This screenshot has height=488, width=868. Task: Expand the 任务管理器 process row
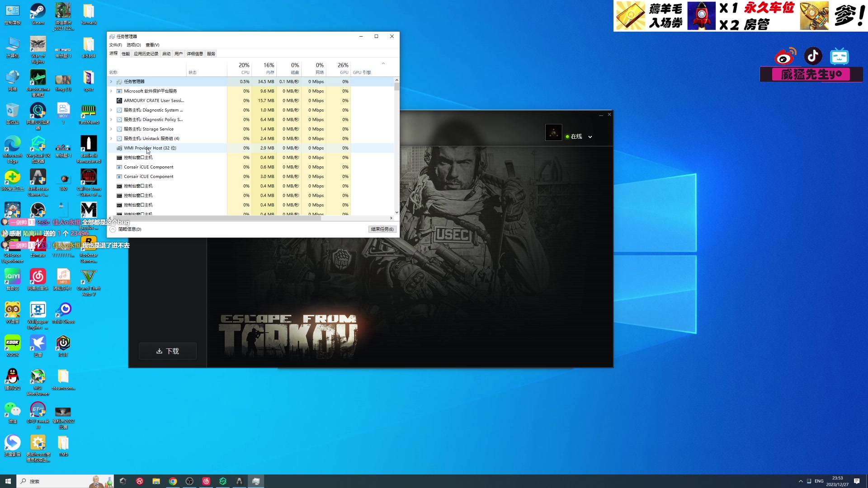pos(111,82)
